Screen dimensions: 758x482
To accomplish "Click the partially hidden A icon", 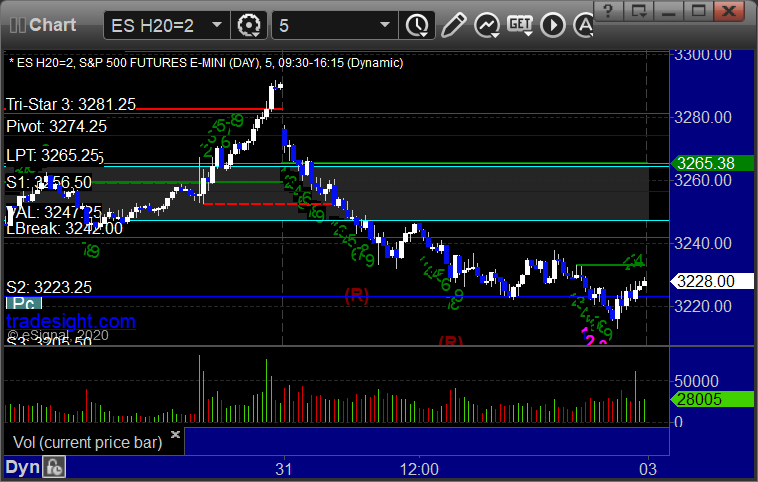I will click(x=583, y=25).
